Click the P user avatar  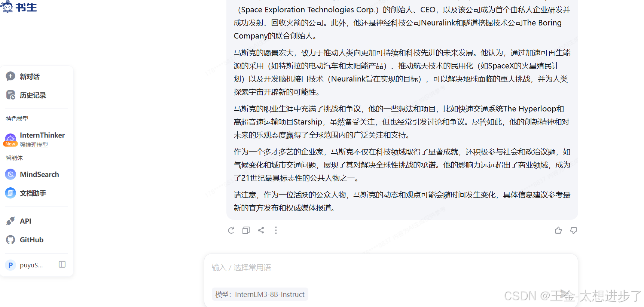tap(10, 265)
